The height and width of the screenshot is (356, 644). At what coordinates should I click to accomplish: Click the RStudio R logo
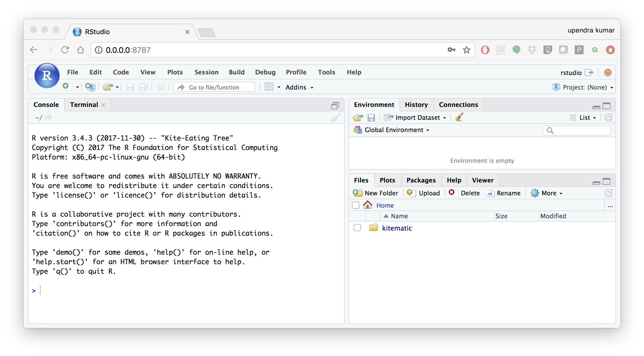pos(47,76)
